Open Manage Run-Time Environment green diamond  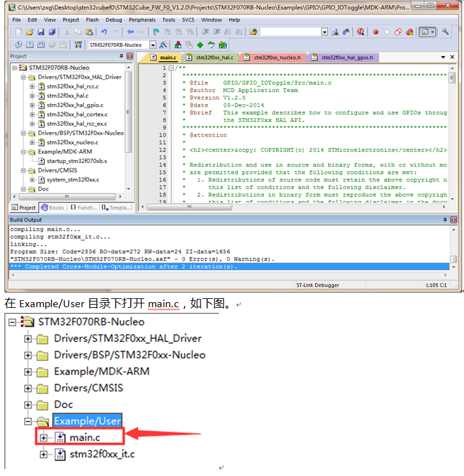coord(200,45)
